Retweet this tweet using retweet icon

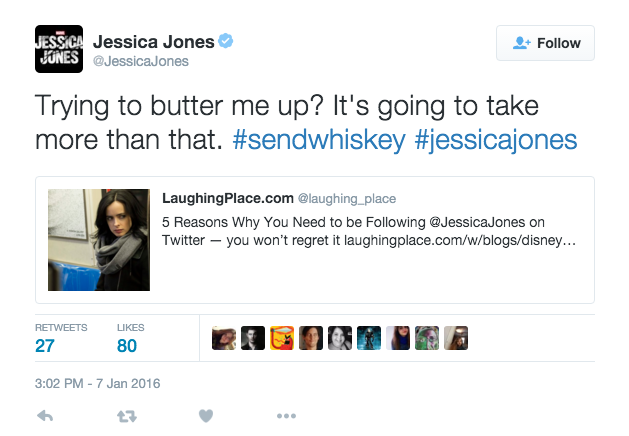127,416
